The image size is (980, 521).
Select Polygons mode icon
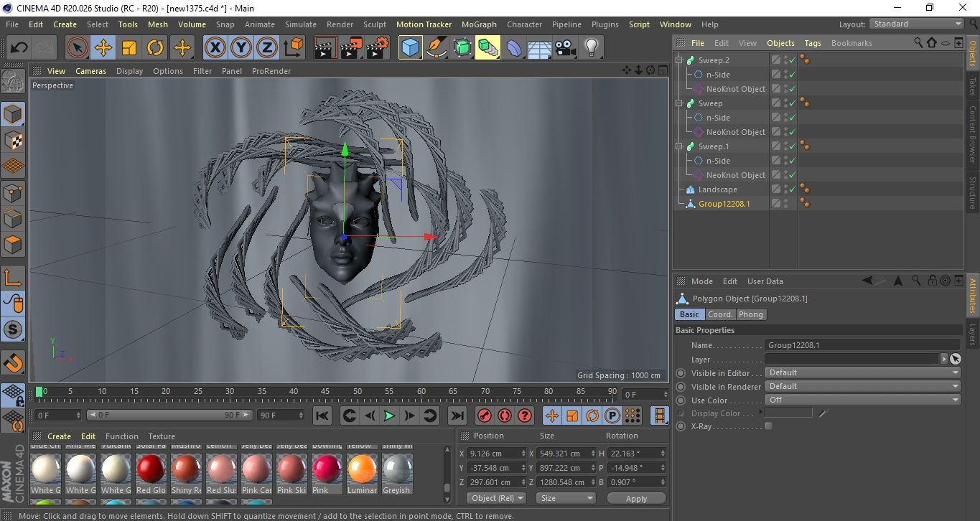(13, 244)
